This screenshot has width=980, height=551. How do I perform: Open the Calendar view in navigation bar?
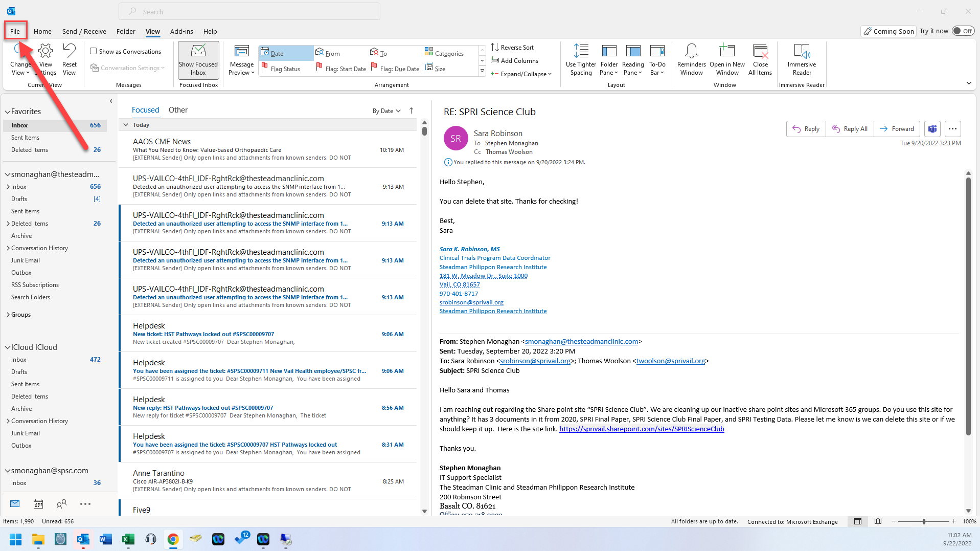click(x=38, y=504)
